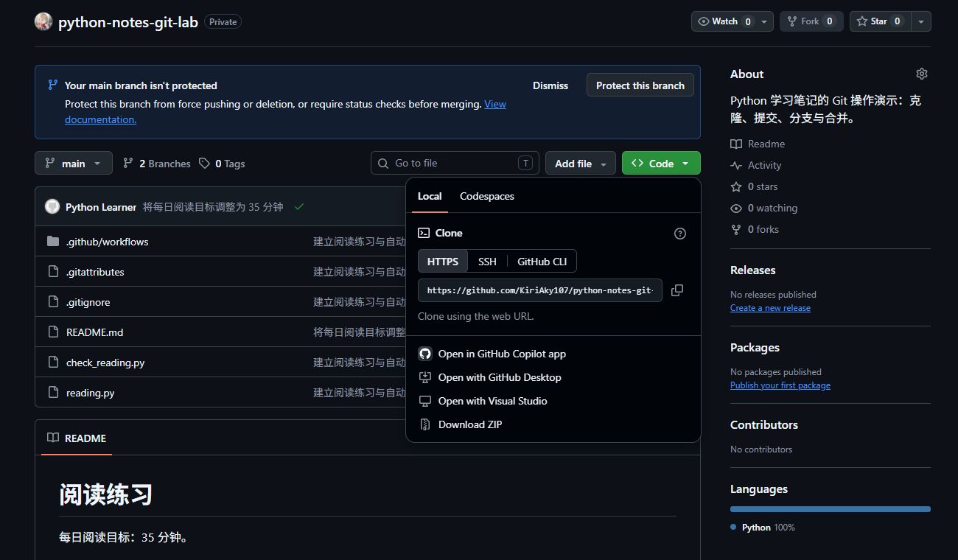
Task: Toggle the green Code dropdown button
Action: 661,164
